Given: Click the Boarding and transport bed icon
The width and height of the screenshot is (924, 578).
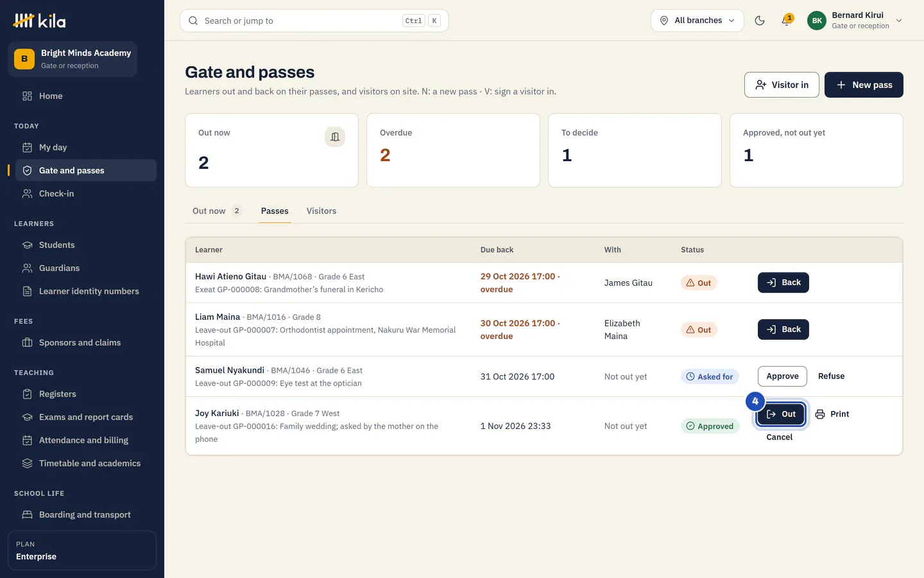Looking at the screenshot, I should pyautogui.click(x=27, y=514).
